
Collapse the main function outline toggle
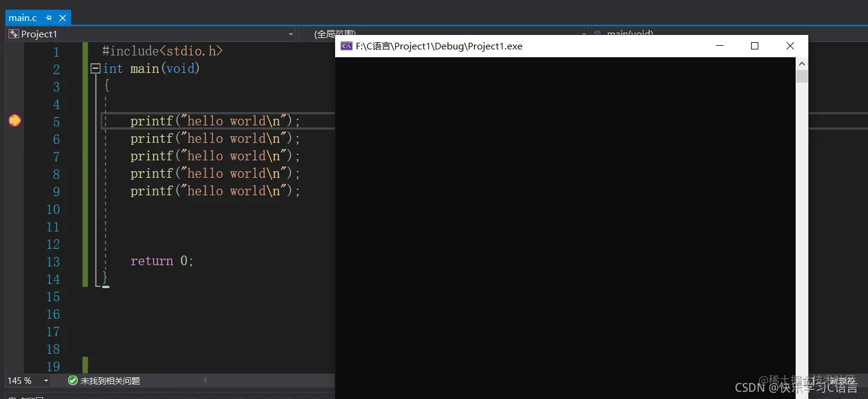tap(95, 69)
